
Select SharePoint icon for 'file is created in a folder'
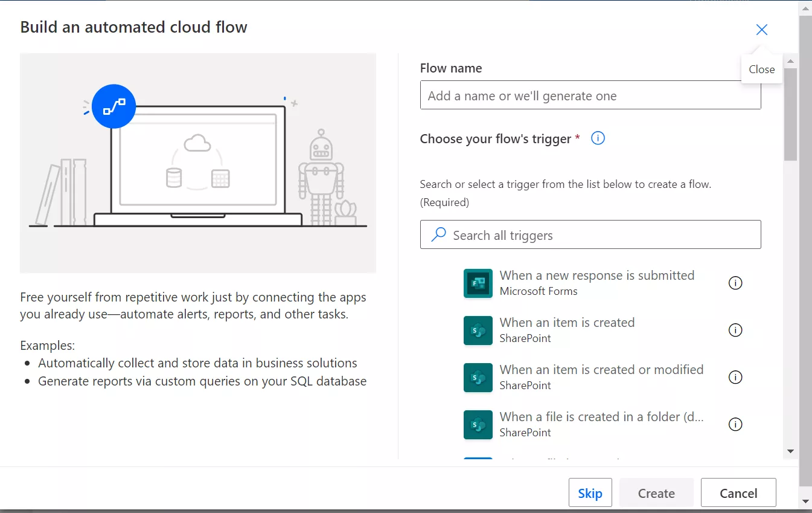tap(478, 425)
